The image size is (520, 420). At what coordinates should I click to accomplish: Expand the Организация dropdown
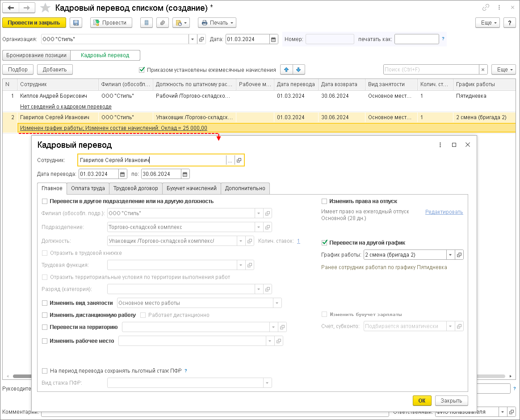coord(192,39)
